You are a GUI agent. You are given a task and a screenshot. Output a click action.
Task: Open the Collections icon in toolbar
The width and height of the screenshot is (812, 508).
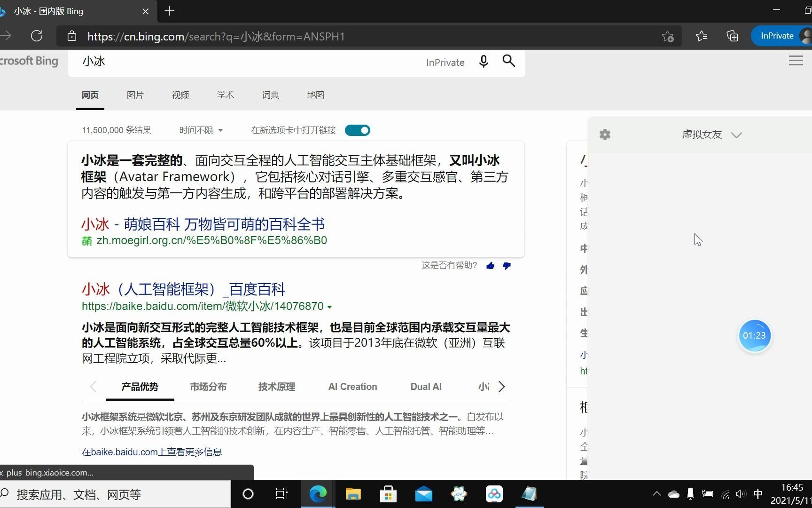pyautogui.click(x=732, y=36)
